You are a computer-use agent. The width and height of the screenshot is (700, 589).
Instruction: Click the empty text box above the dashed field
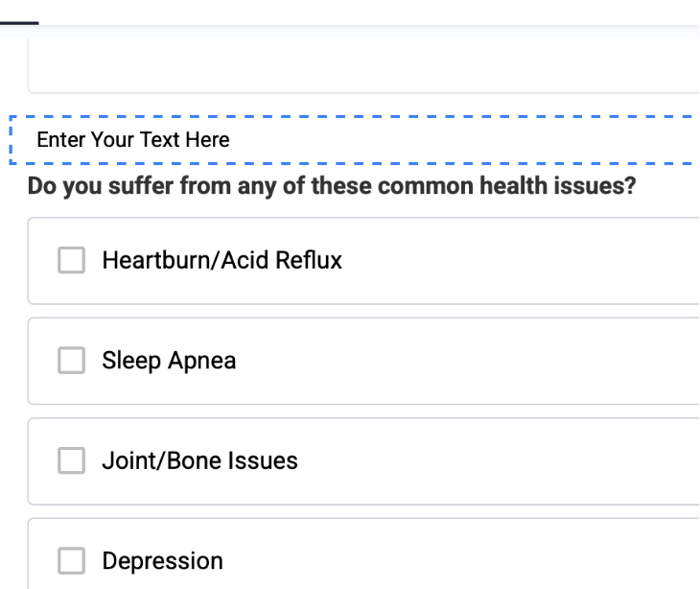point(362,67)
